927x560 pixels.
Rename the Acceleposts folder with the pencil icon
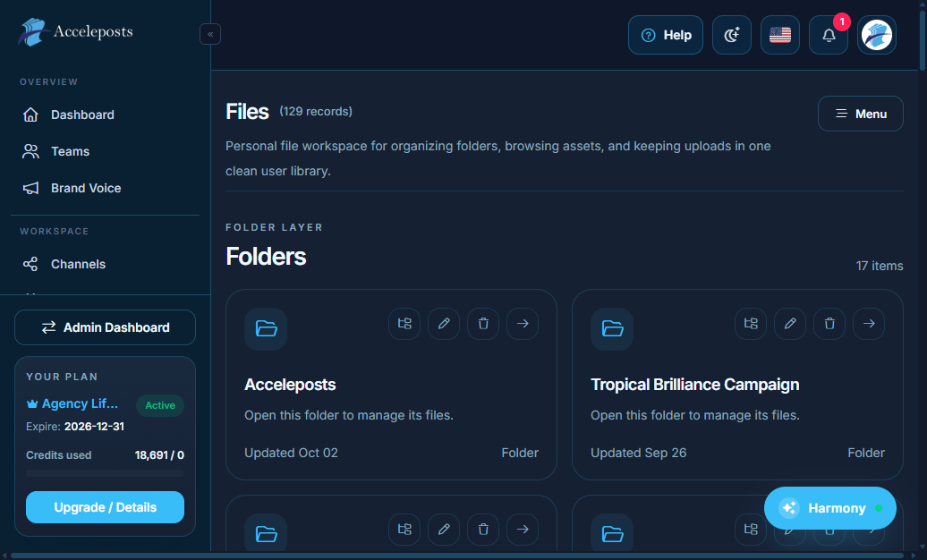[x=444, y=324]
